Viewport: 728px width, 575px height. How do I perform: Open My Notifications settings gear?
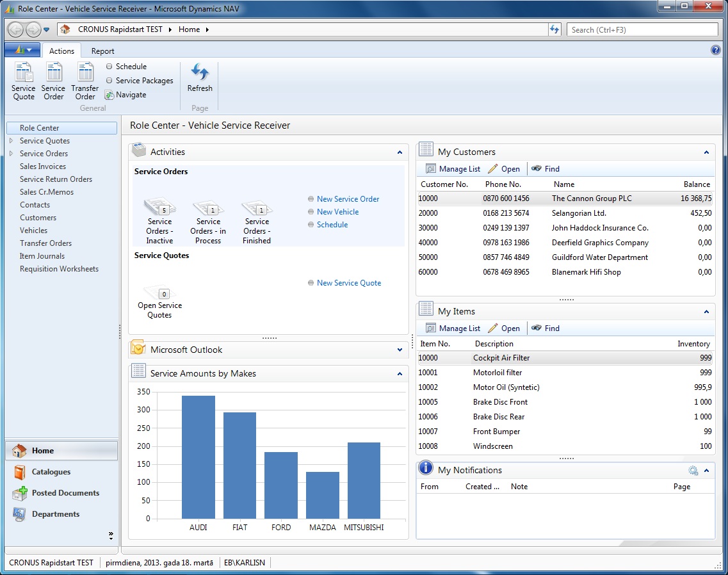(693, 471)
